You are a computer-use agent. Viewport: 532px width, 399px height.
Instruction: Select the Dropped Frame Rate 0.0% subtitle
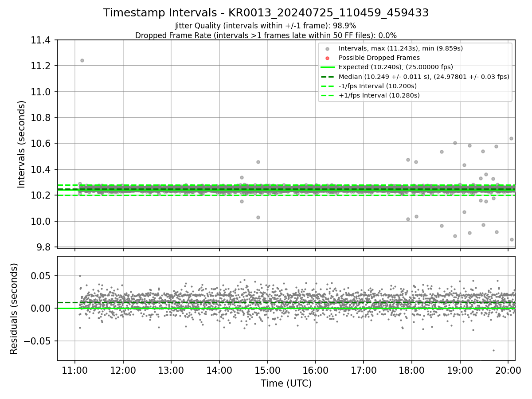[266, 35]
